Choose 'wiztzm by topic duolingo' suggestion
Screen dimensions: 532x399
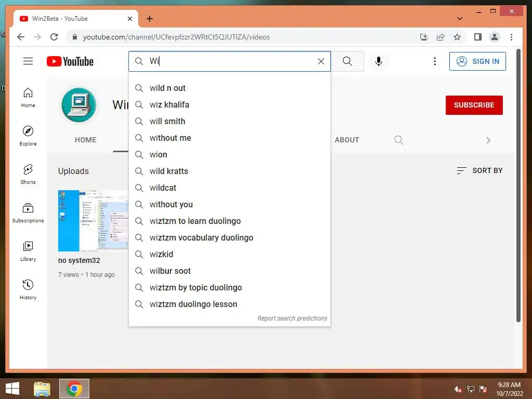(230, 288)
